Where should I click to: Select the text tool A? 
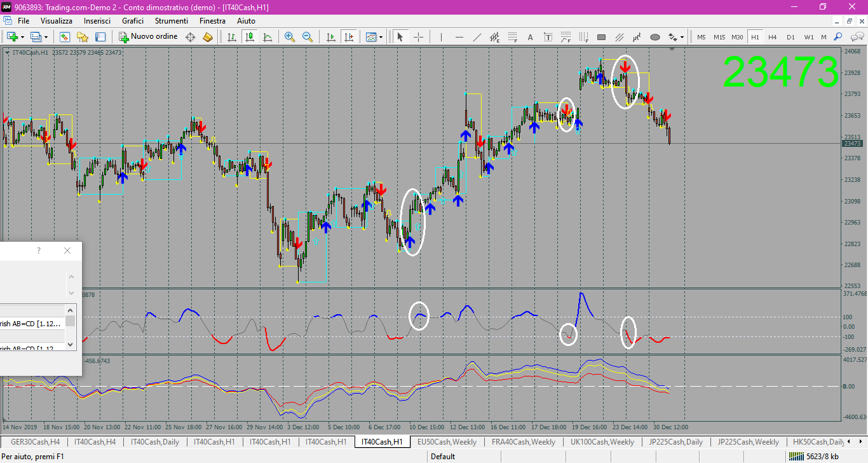531,37
